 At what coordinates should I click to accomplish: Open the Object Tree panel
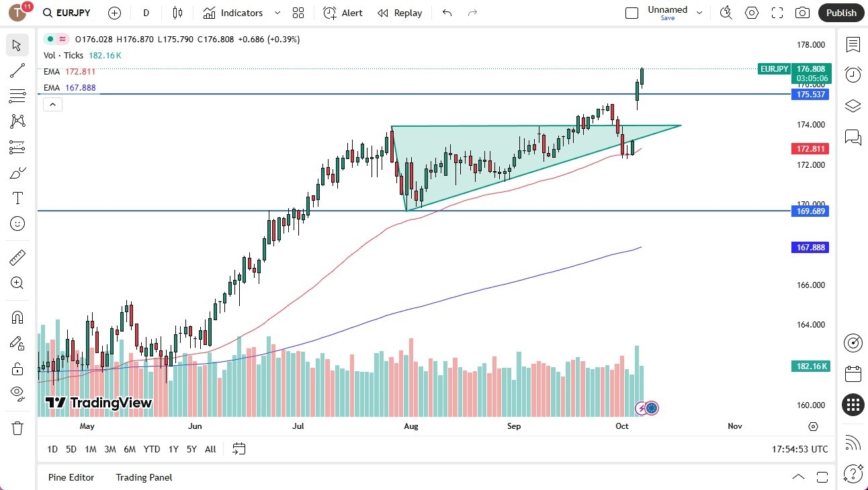click(853, 105)
